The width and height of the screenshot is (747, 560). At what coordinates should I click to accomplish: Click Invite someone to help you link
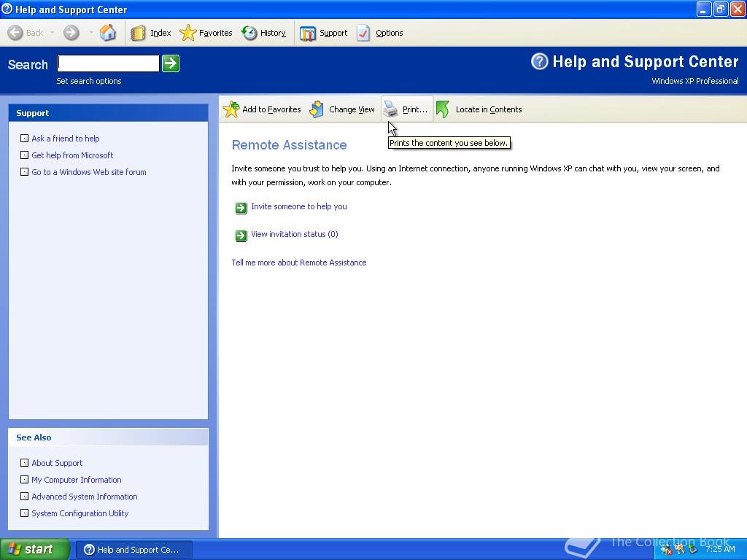click(298, 206)
